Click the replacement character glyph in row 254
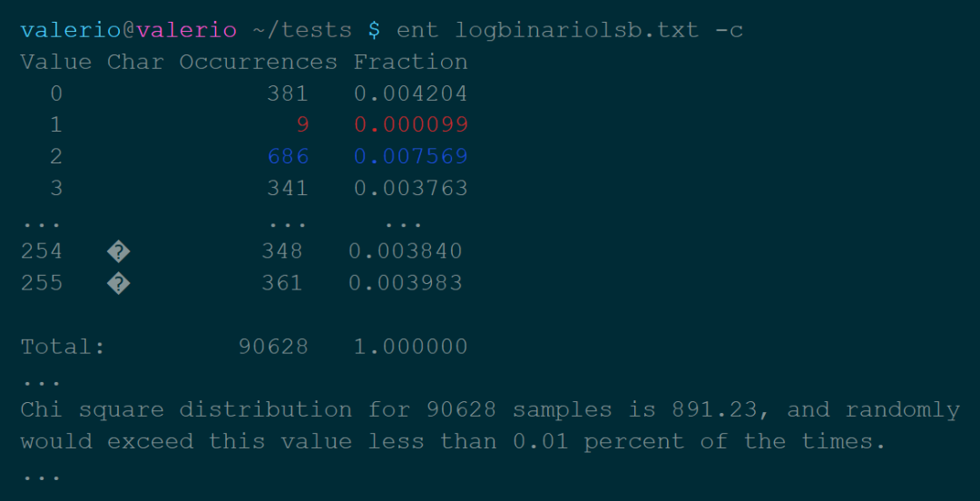 tap(118, 252)
